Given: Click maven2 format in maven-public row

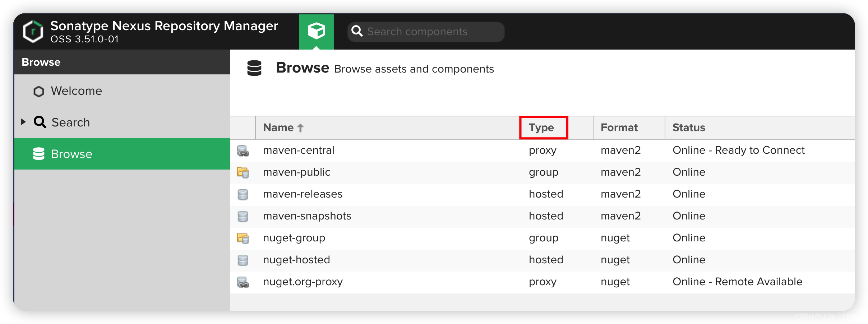Looking at the screenshot, I should (x=620, y=172).
